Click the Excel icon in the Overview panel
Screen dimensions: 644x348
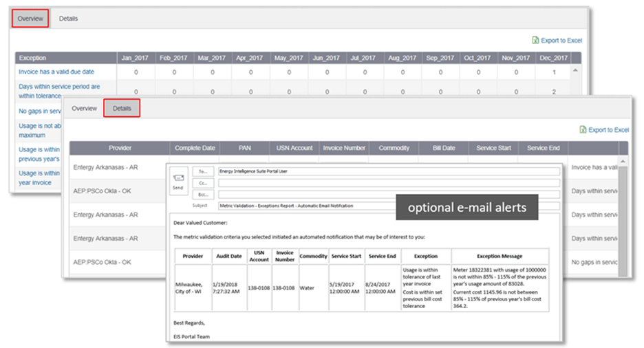(536, 41)
